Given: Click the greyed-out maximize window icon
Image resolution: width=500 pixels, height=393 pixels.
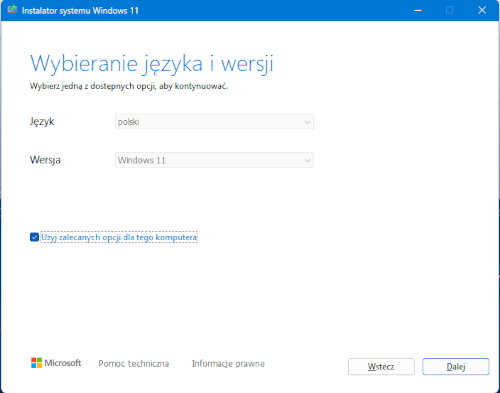Looking at the screenshot, I should coord(449,10).
